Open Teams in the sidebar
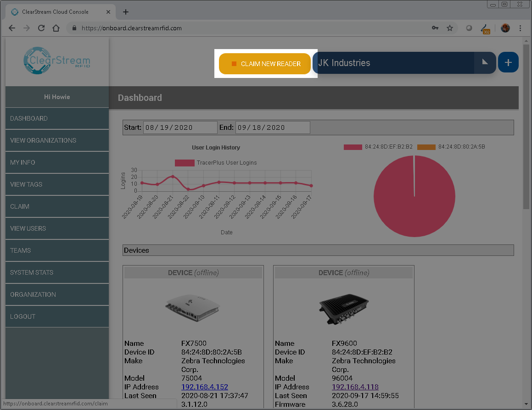This screenshot has height=410, width=532. (x=57, y=250)
